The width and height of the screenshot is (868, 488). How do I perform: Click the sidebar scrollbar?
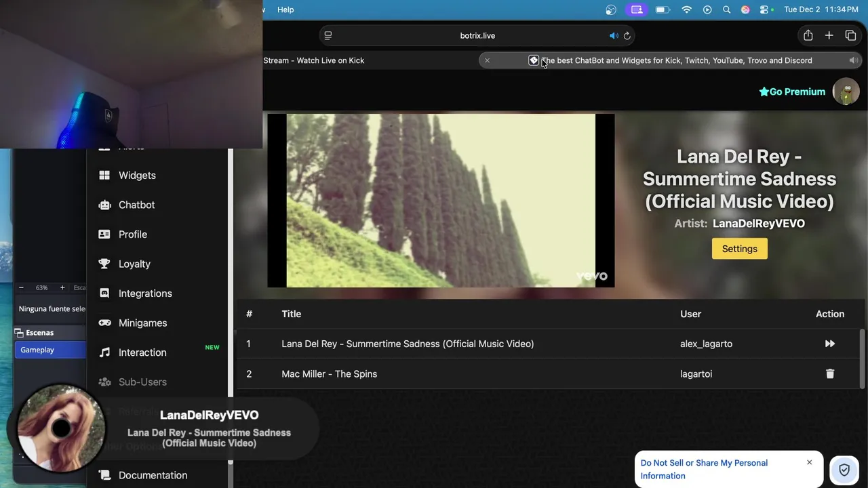tap(231, 305)
